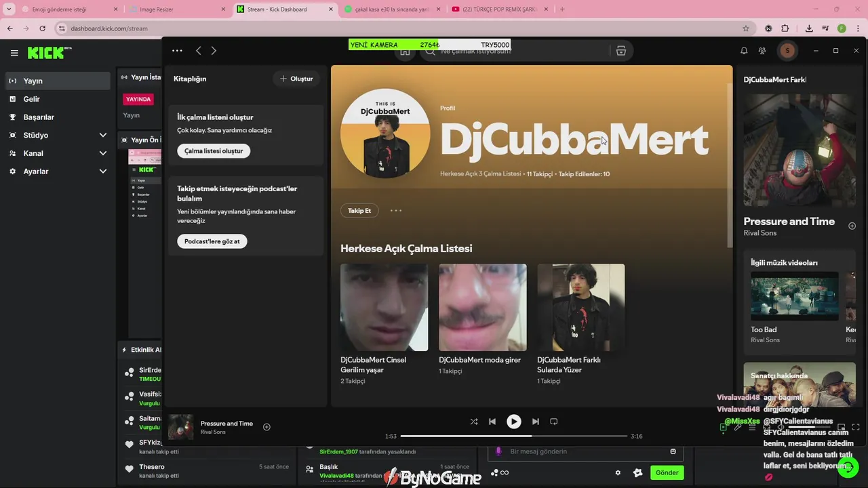Open Kick chat settings gear
This screenshot has height=488, width=868.
click(x=618, y=473)
